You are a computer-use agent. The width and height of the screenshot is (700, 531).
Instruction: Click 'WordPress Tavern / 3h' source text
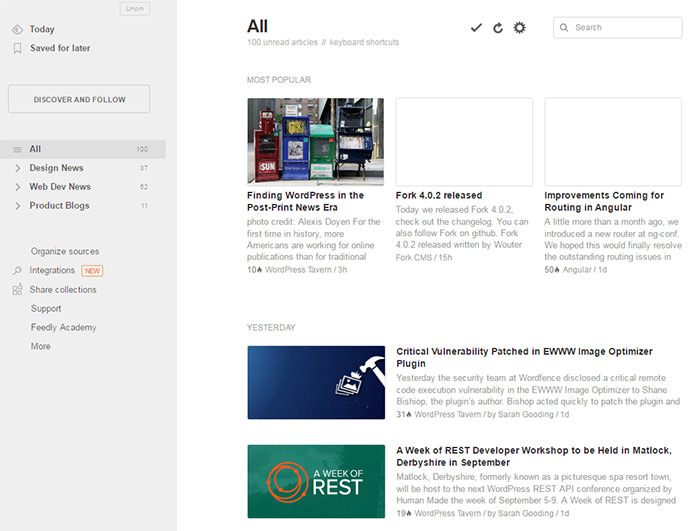click(306, 270)
